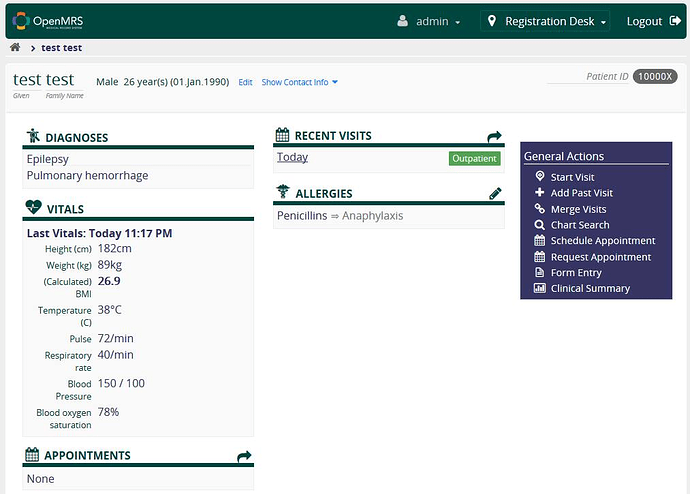Click the Vitals heart icon
This screenshot has height=494, width=690.
pyautogui.click(x=33, y=207)
